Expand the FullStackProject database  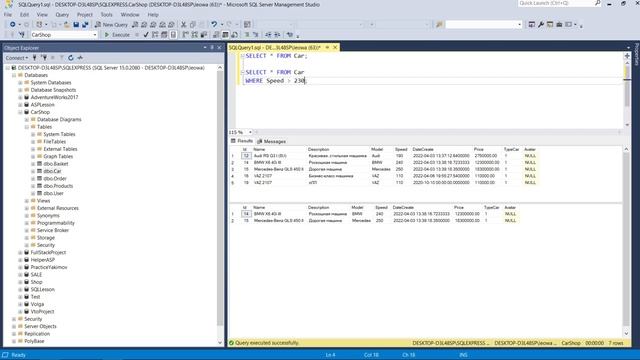(x=20, y=252)
